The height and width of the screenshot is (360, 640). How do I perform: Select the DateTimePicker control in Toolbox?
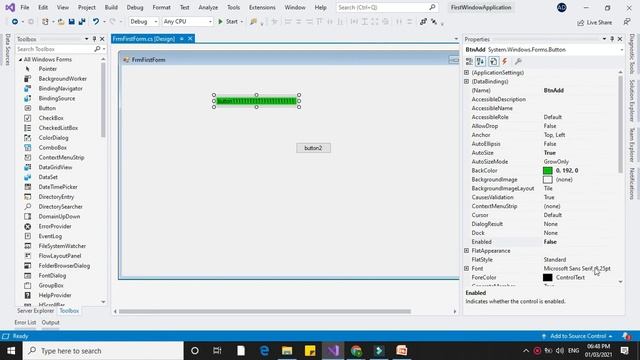pyautogui.click(x=58, y=187)
